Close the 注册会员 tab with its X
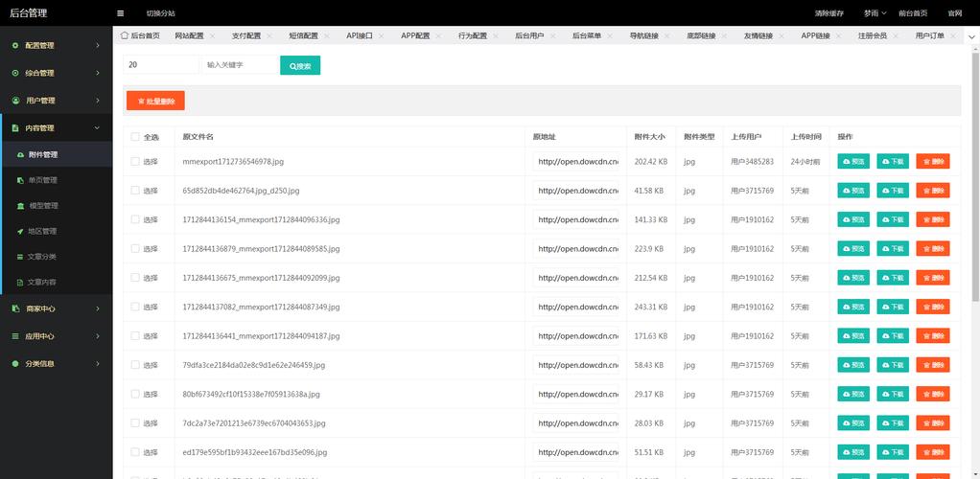The image size is (980, 479). 895,36
